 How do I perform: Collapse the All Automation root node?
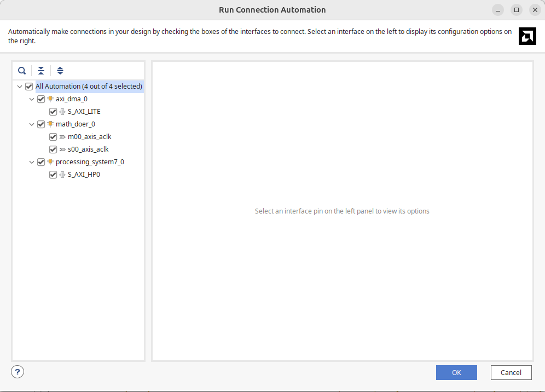(x=20, y=87)
